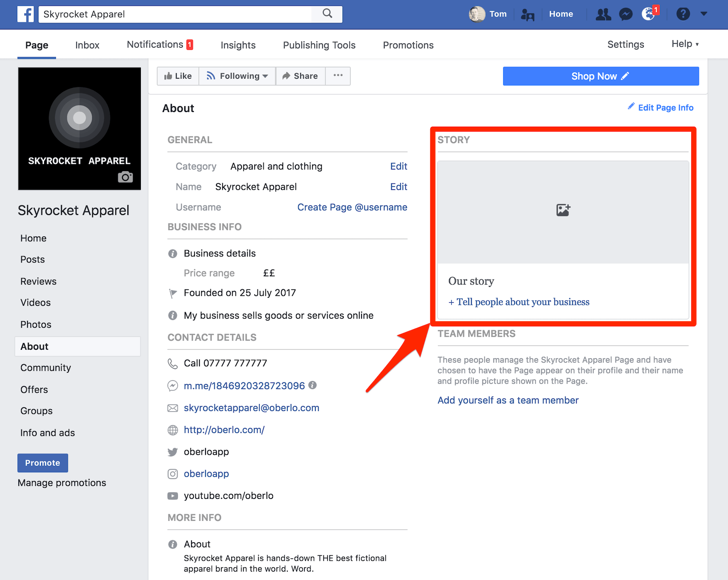This screenshot has width=728, height=580.
Task: Open the Publishing Tools tab
Action: 319,45
